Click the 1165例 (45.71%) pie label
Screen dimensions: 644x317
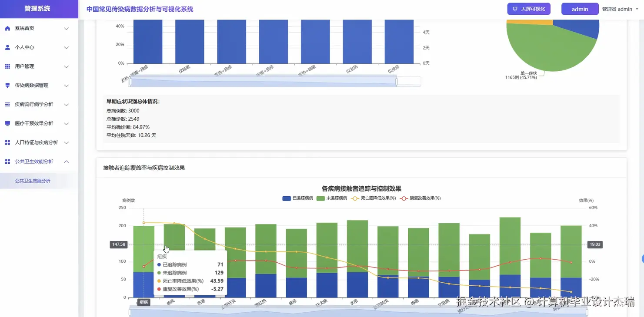click(x=521, y=77)
